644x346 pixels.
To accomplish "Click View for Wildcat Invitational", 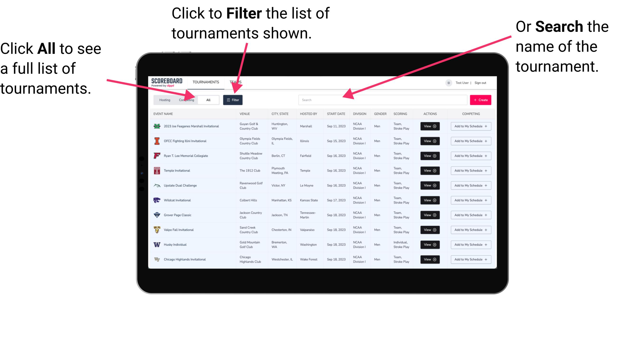I will pos(430,200).
